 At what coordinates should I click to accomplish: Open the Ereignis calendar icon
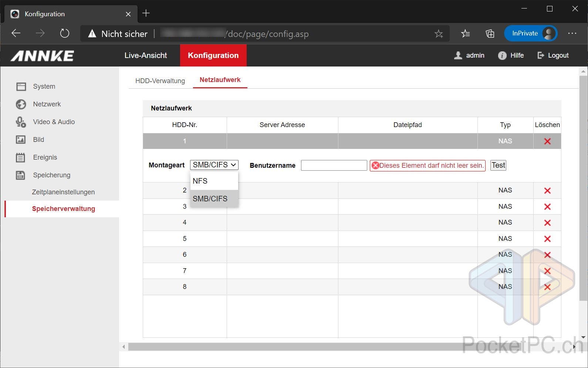pyautogui.click(x=21, y=157)
